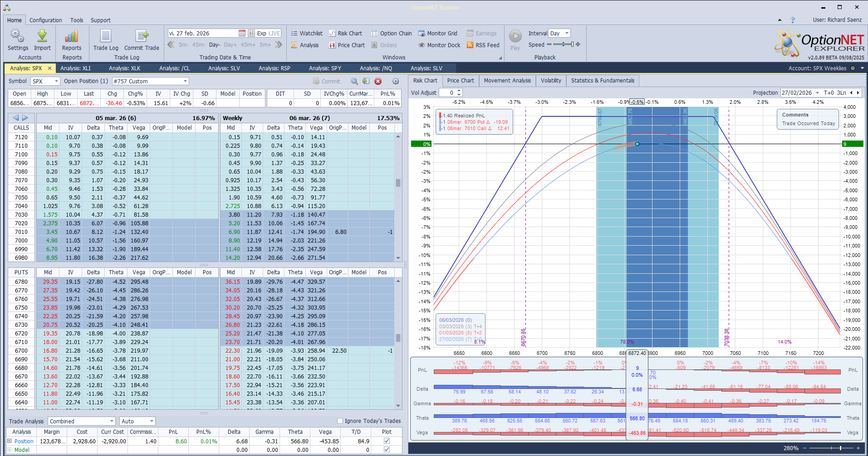This screenshot has width=868, height=456.
Task: Switch to the Volatility tab
Action: (x=551, y=81)
